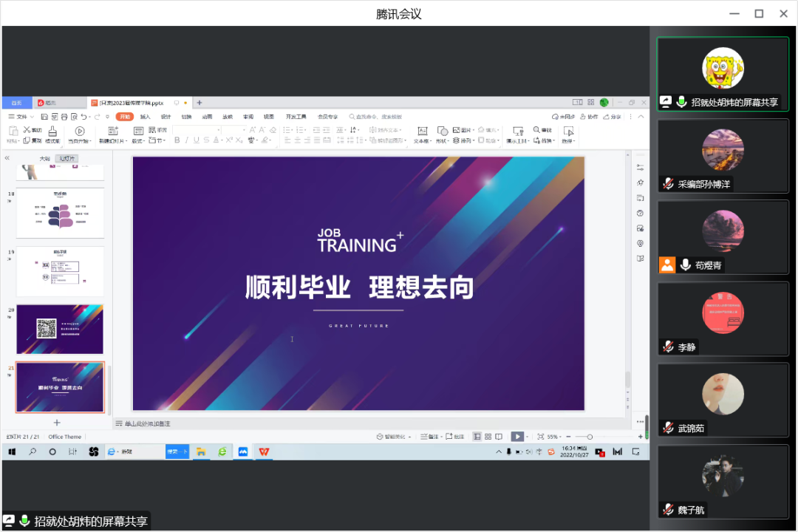Image resolution: width=798 pixels, height=532 pixels.
Task: Click the 演示工具 icon in the ribbon
Action: click(x=517, y=132)
